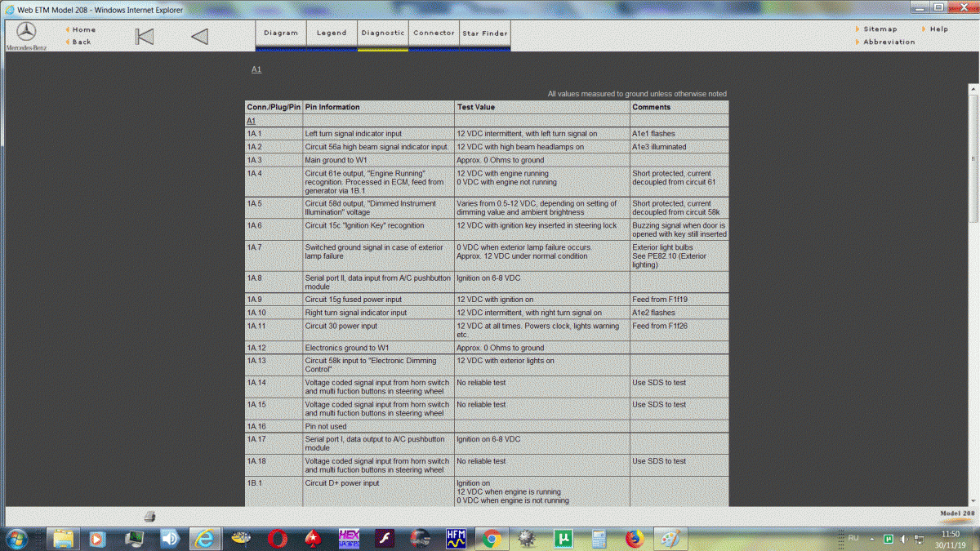The height and width of the screenshot is (551, 980).
Task: Click the Home link
Action: click(x=83, y=29)
